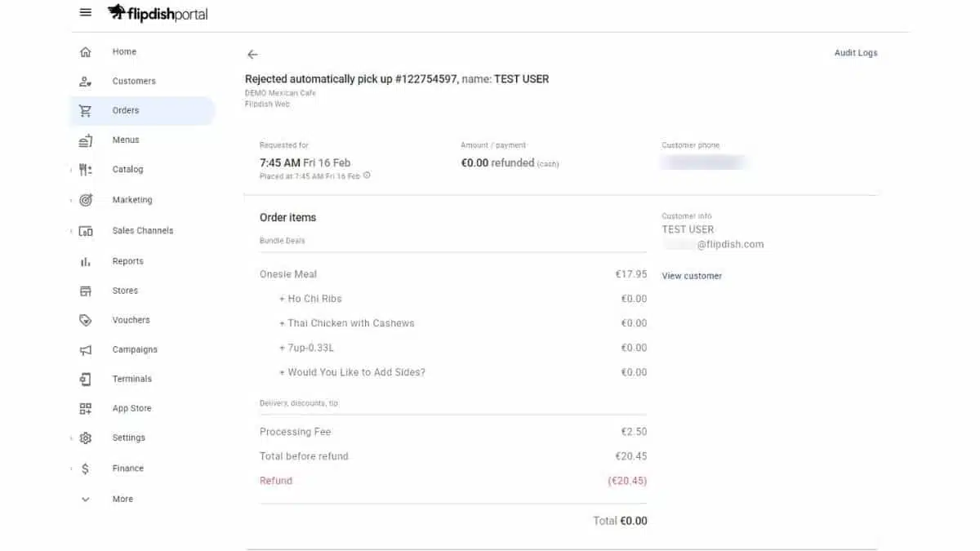
Task: Click info icon beside placed time
Action: (367, 176)
